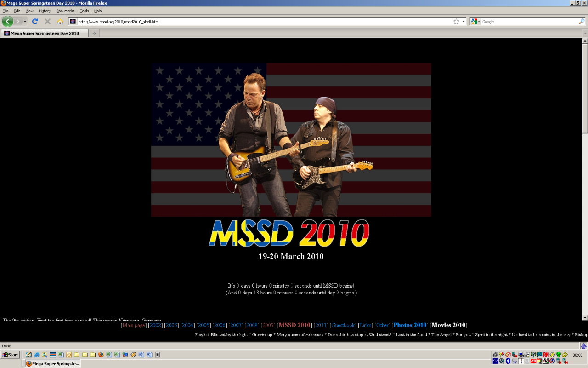Viewport: 588px width, 368px height.
Task: Click the blue up-arrow status bar icon
Action: click(x=583, y=346)
